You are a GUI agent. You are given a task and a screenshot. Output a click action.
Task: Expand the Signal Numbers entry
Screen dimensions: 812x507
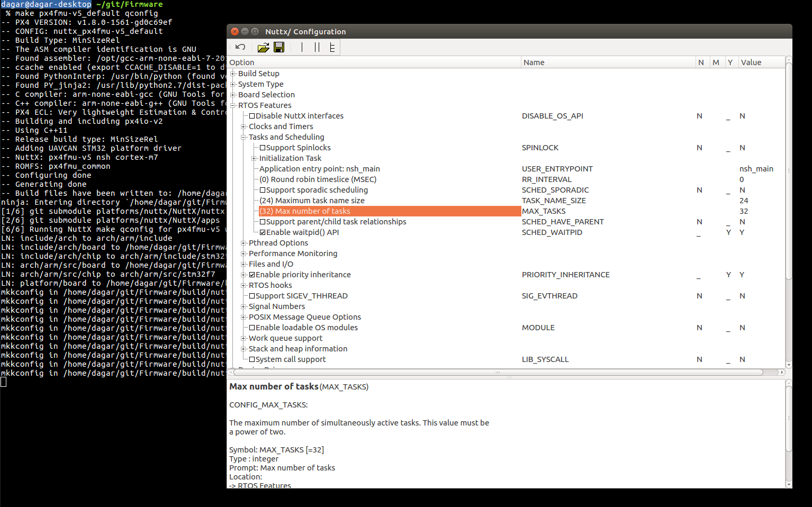pyautogui.click(x=242, y=306)
